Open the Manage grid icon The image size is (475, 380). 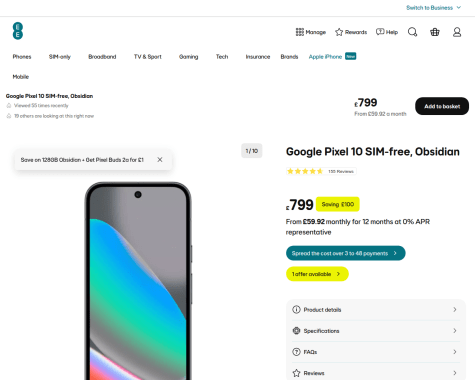coord(300,32)
